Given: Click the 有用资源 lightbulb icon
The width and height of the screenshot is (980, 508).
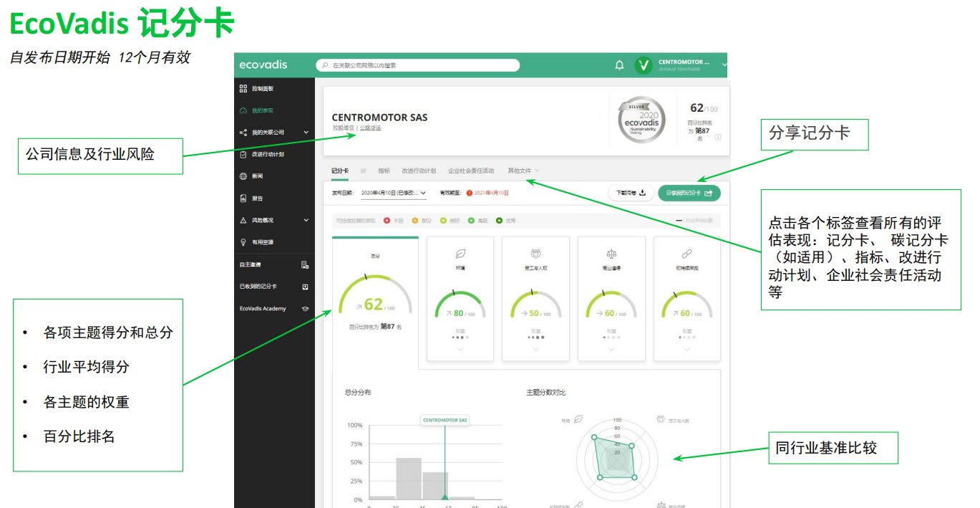Looking at the screenshot, I should (243, 241).
